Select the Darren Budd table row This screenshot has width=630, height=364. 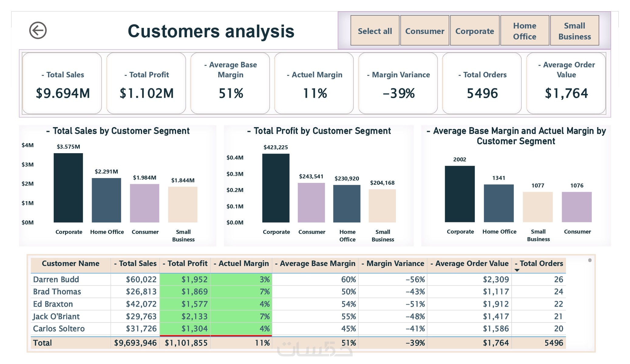[56, 279]
